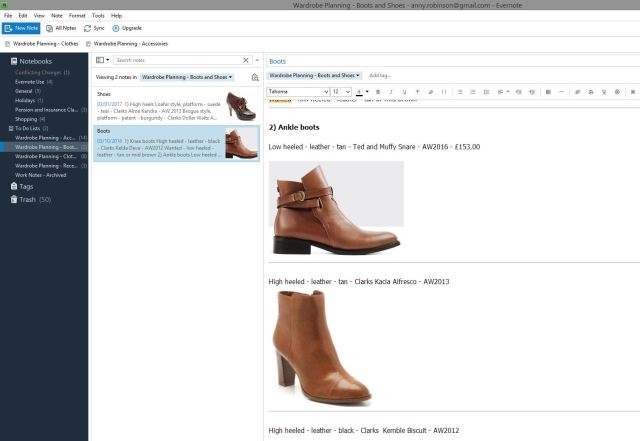Open the font size 12 dropdown
This screenshot has width=640, height=441.
[341, 92]
